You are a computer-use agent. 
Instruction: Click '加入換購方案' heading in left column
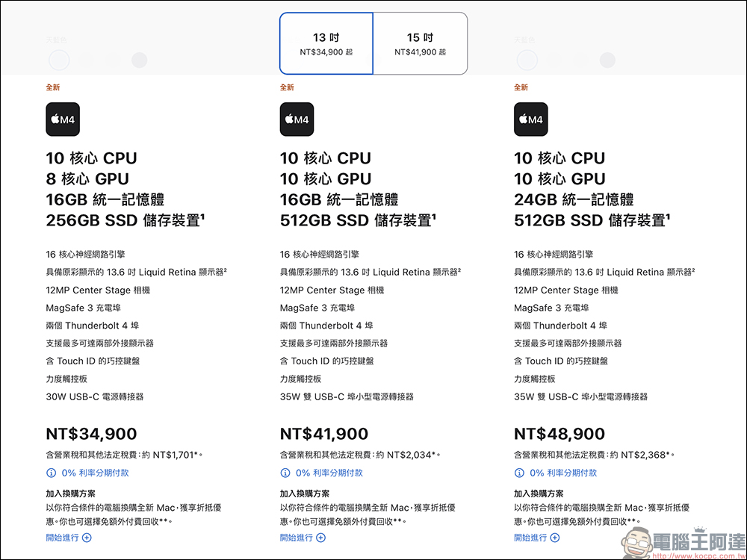point(70,494)
